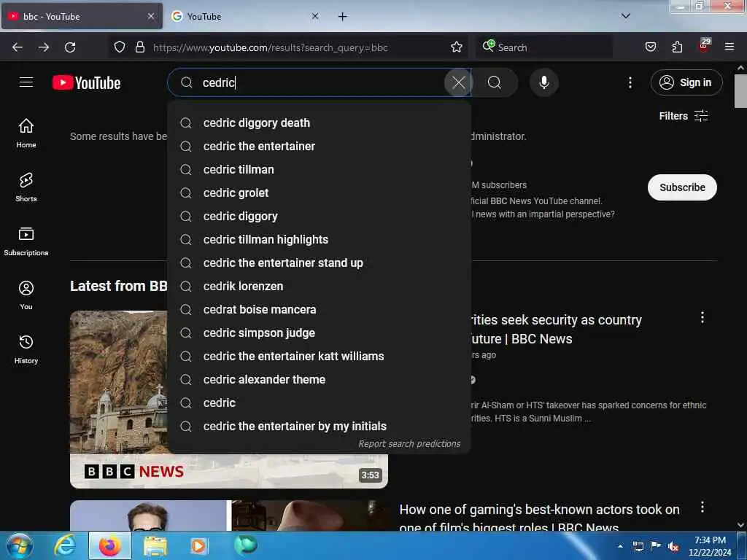Choose the 'cedric diggory' suggestion
Image resolution: width=747 pixels, height=560 pixels.
pos(320,216)
